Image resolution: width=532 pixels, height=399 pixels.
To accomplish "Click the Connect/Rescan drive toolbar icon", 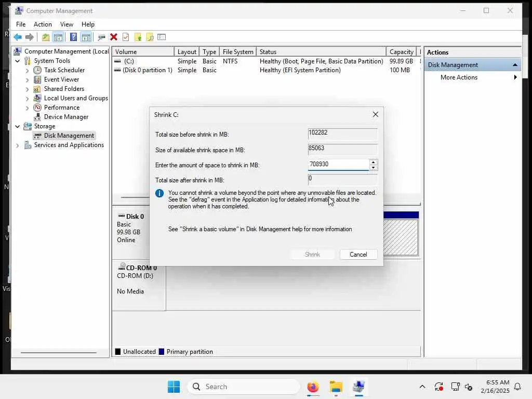I will tap(101, 37).
